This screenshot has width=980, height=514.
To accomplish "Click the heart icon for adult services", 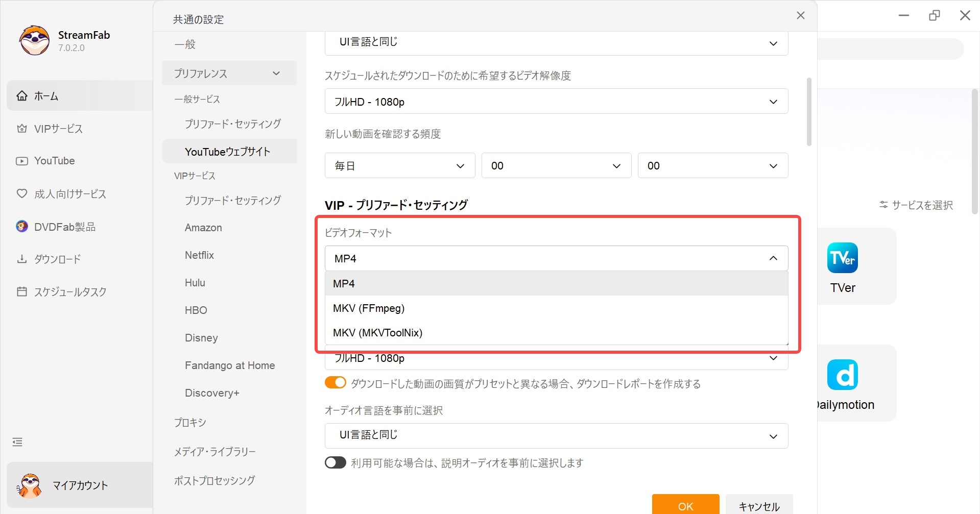I will pyautogui.click(x=22, y=193).
